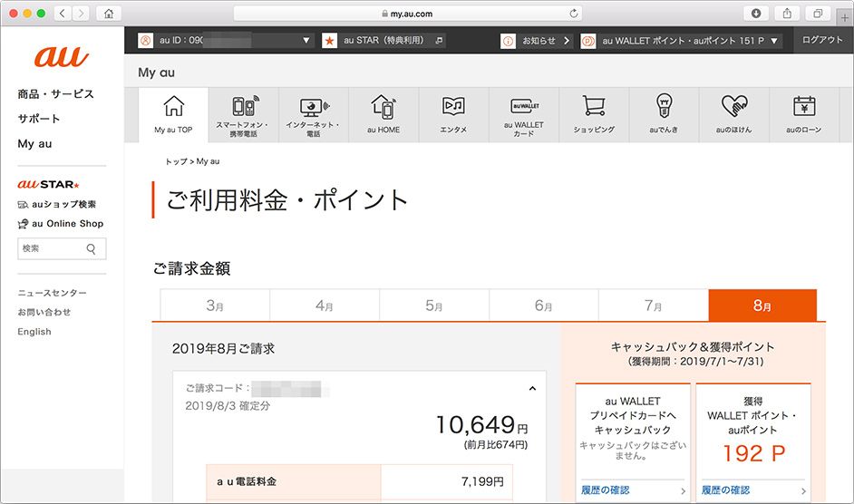Click the au電話料金 row label
854x504 pixels.
click(x=247, y=481)
